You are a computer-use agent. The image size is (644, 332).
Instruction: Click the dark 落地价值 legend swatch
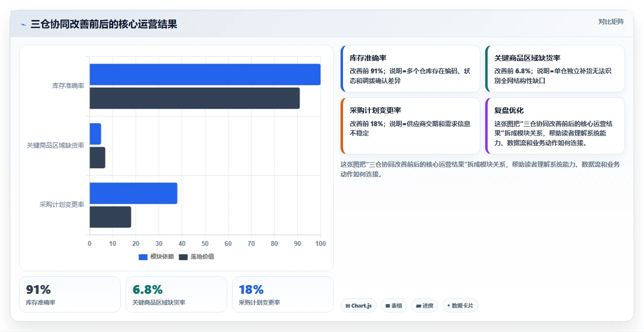(x=183, y=257)
